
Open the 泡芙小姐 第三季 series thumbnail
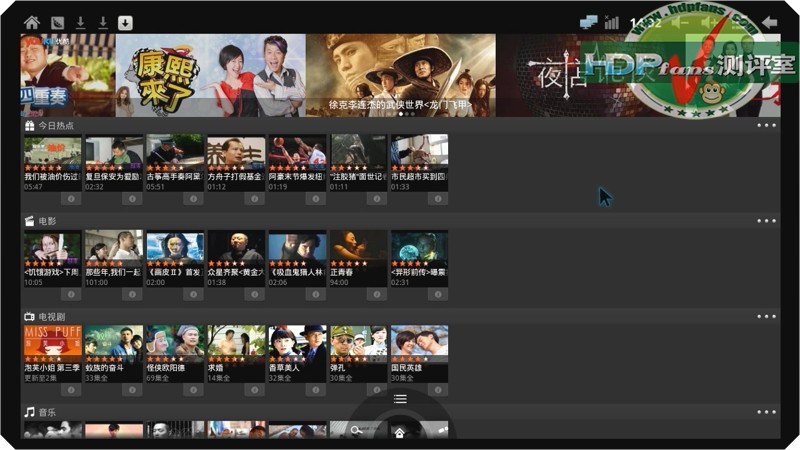[53, 343]
